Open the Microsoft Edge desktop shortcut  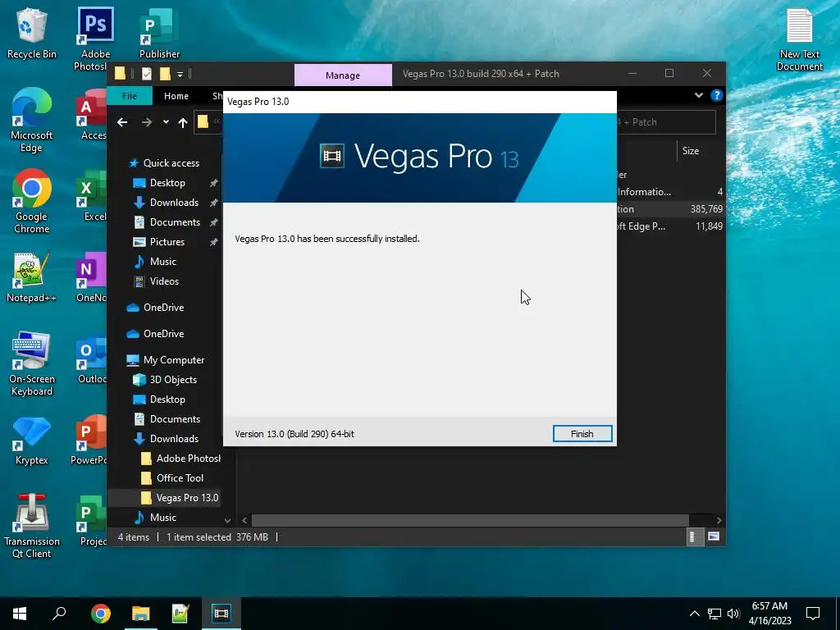(32, 121)
